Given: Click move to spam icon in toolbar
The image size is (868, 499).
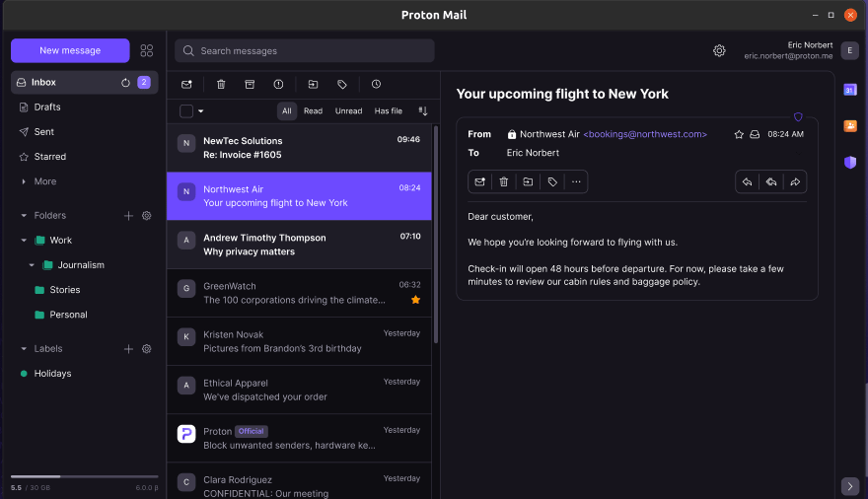Looking at the screenshot, I should point(278,84).
